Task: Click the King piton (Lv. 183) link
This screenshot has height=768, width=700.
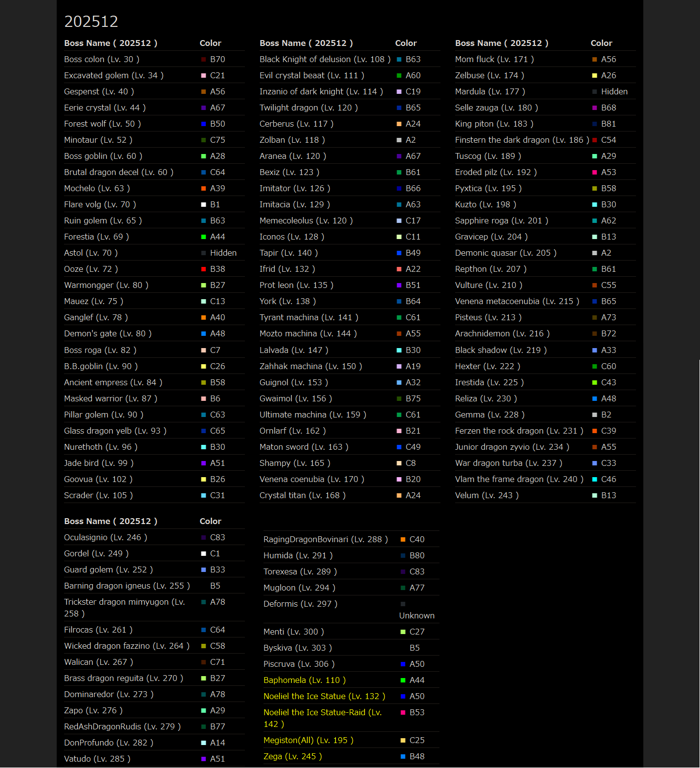Action: click(494, 124)
